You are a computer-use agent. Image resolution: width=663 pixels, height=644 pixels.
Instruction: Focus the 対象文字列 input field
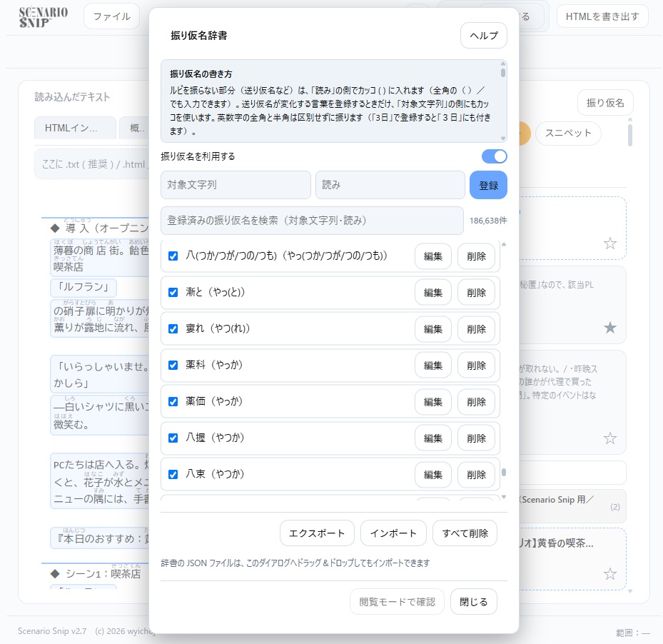(236, 185)
